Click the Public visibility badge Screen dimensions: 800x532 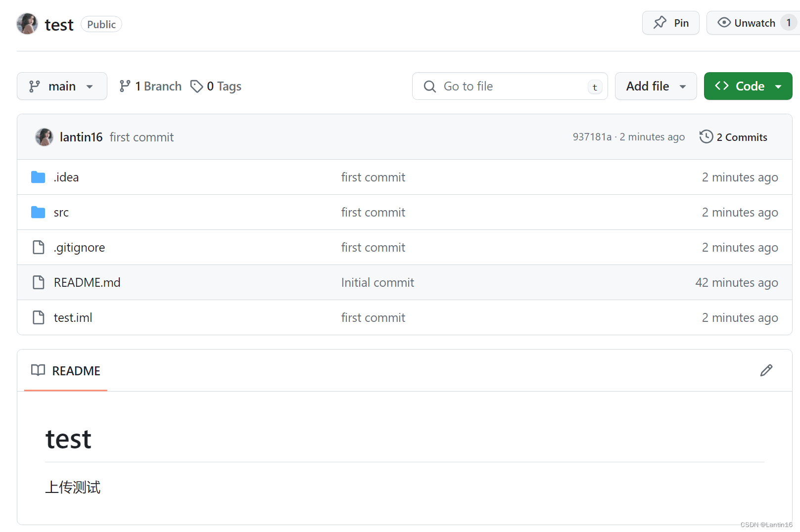pyautogui.click(x=101, y=24)
